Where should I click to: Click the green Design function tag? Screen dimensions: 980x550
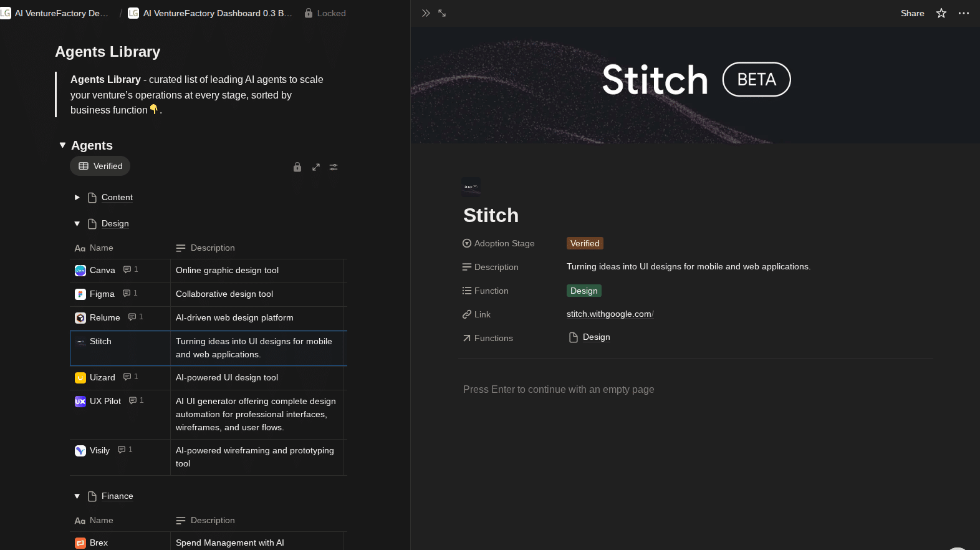(584, 291)
